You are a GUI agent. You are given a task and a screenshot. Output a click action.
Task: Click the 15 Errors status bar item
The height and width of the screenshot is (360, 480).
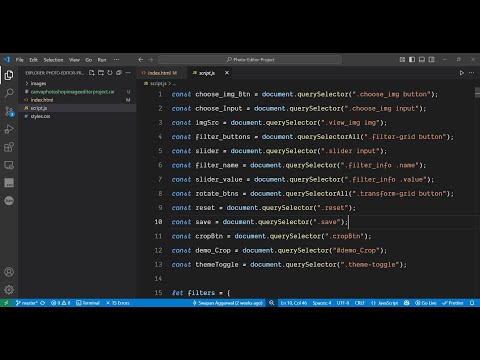coord(118,303)
